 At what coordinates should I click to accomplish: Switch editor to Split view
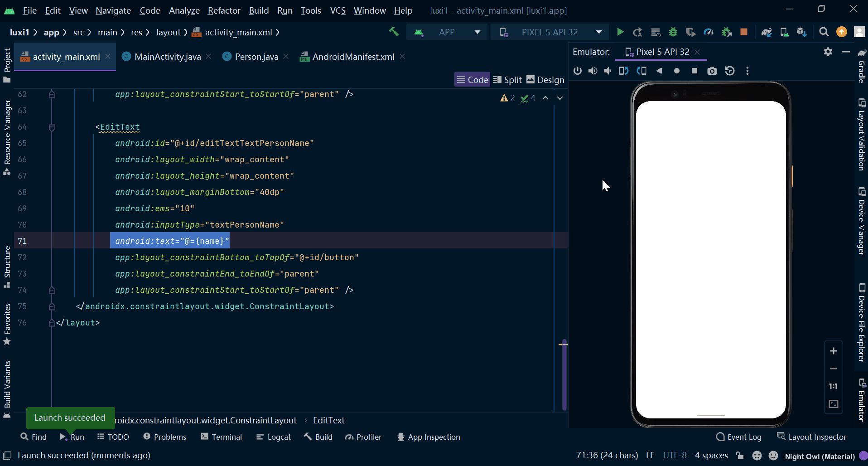coord(507,80)
